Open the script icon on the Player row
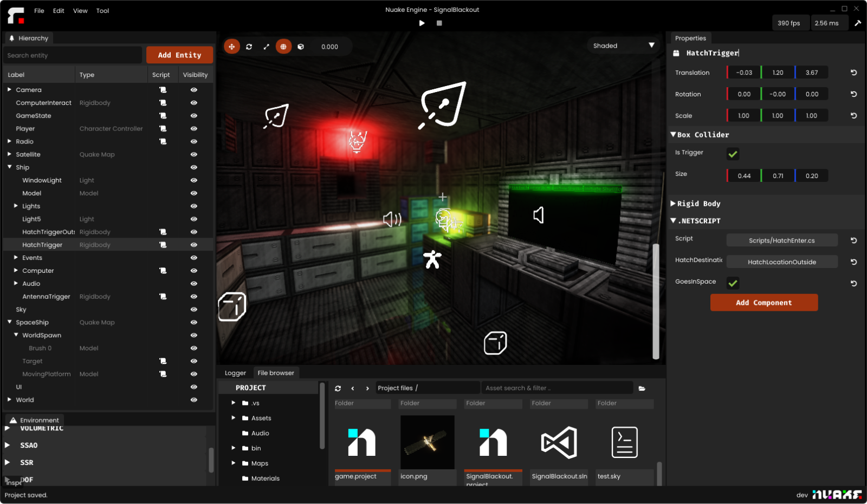 click(163, 129)
